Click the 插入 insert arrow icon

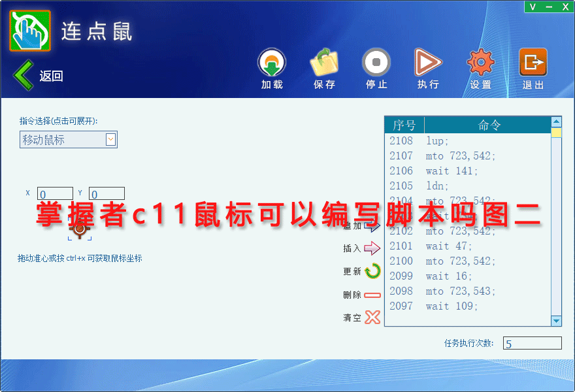click(x=372, y=248)
